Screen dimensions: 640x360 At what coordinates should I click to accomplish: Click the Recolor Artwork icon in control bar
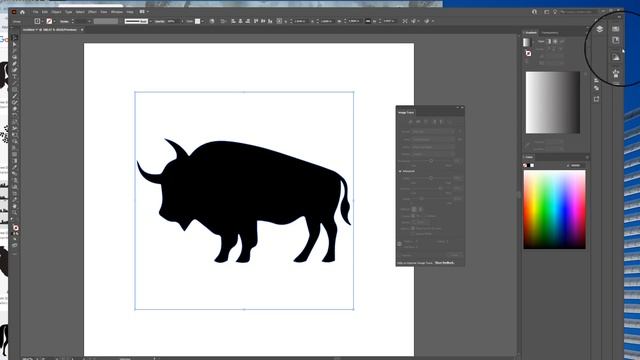211,21
